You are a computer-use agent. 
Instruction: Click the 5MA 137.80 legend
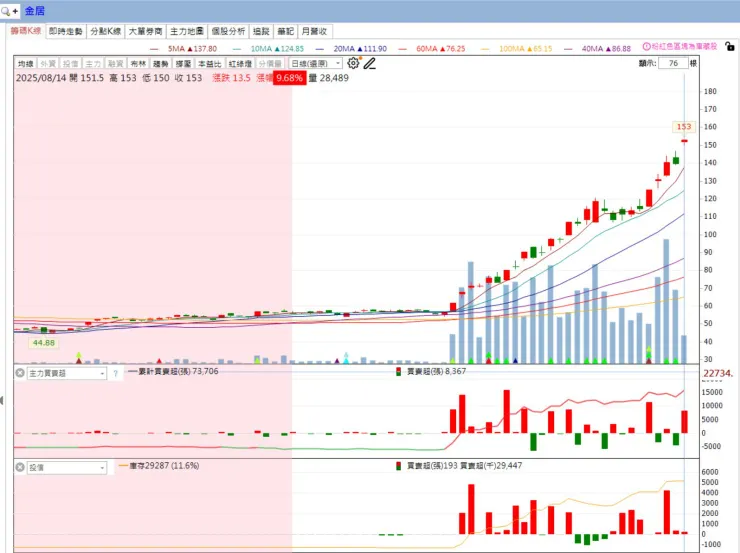click(x=184, y=49)
